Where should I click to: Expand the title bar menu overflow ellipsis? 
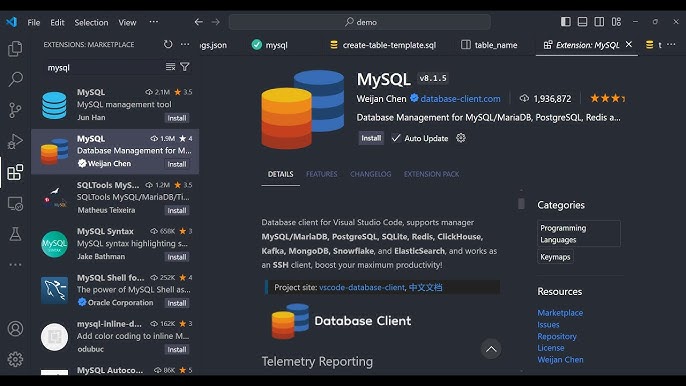(154, 21)
